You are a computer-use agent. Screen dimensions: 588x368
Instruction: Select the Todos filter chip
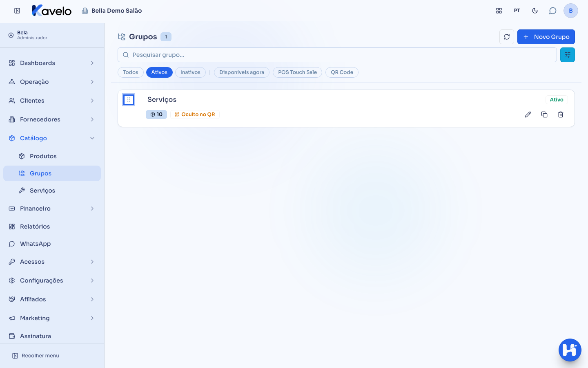pos(131,72)
